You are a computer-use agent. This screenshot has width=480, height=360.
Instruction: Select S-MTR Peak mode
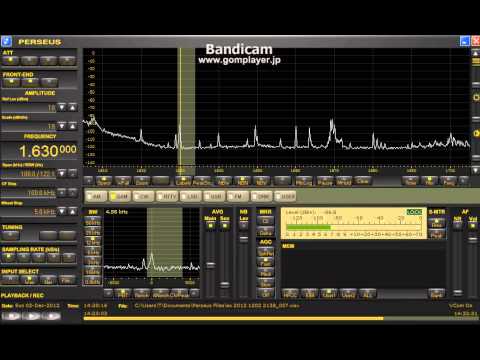436,224
